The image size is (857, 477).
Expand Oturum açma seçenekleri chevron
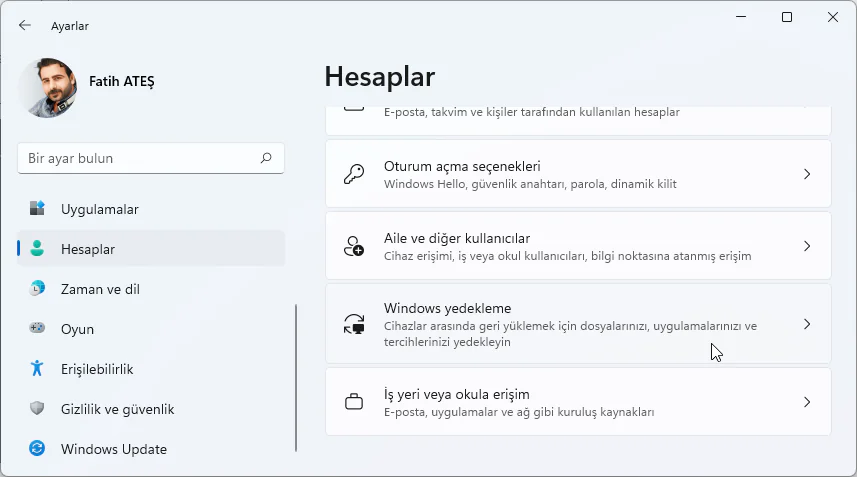point(807,174)
